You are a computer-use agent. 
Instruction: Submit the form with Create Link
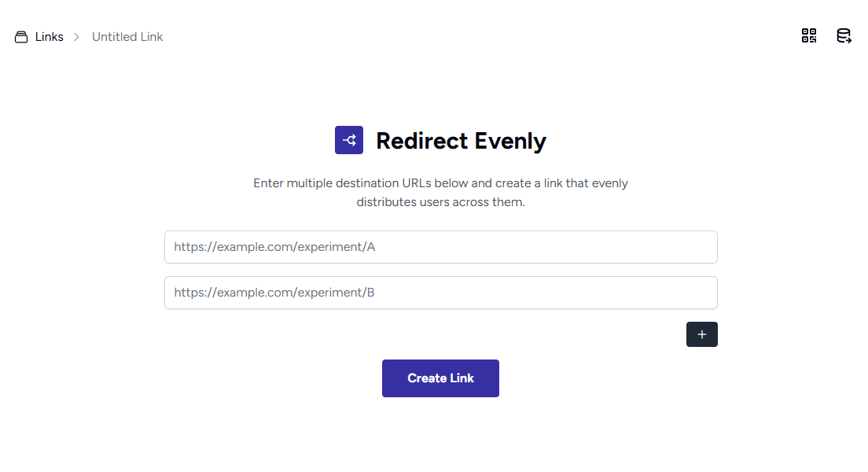pos(440,378)
